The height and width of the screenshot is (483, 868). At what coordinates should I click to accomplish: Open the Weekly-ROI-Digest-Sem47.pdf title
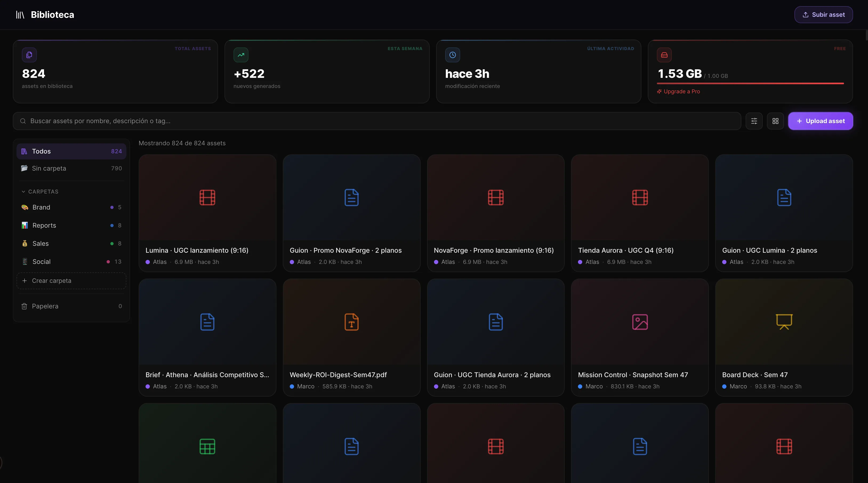338,375
